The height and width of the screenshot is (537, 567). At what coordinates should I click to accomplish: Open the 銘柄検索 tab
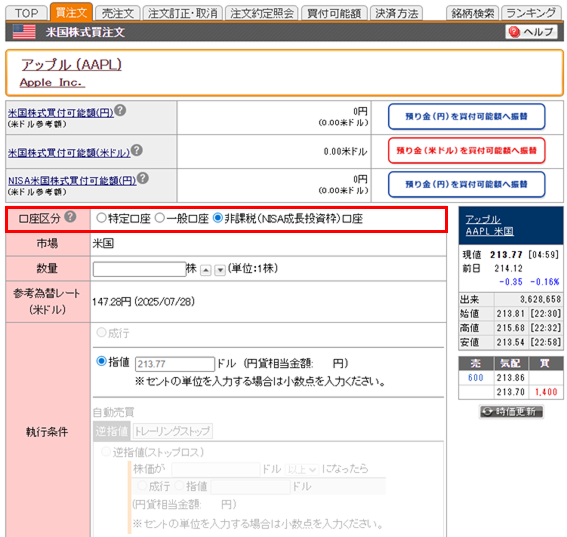(x=472, y=13)
